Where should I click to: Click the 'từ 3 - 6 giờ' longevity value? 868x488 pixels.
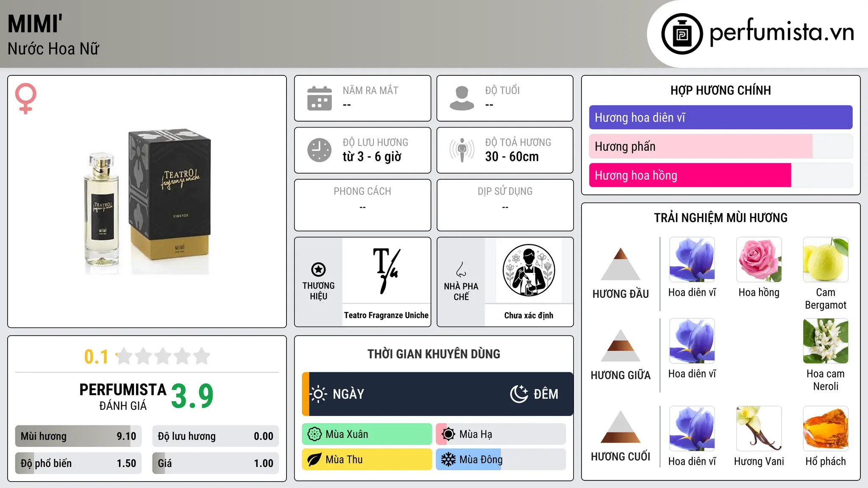click(372, 157)
